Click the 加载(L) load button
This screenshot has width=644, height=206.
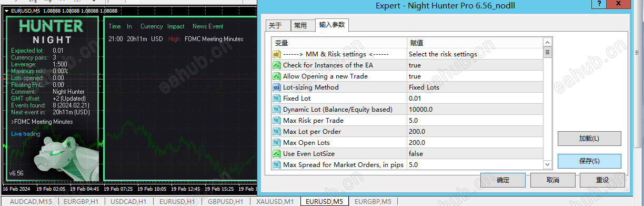(x=589, y=139)
